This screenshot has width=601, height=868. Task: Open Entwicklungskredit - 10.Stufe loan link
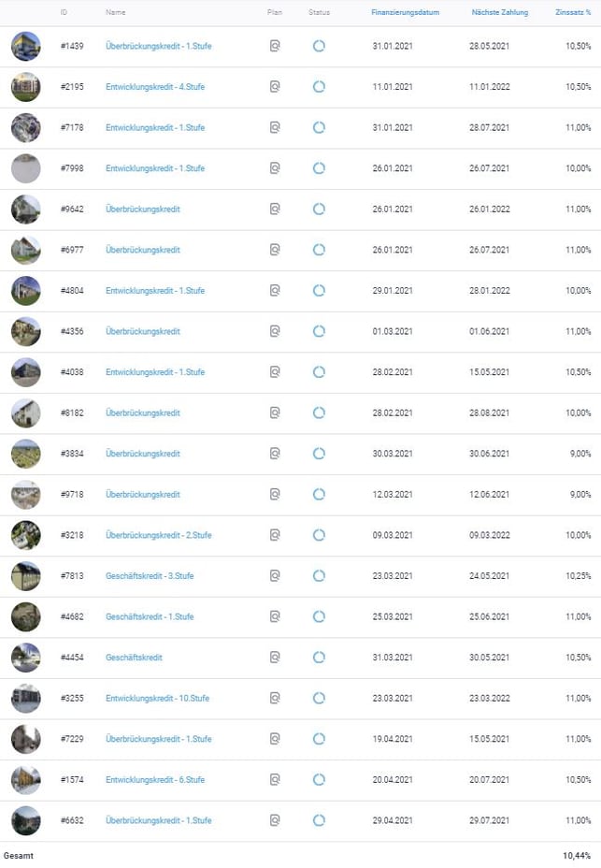tap(157, 699)
